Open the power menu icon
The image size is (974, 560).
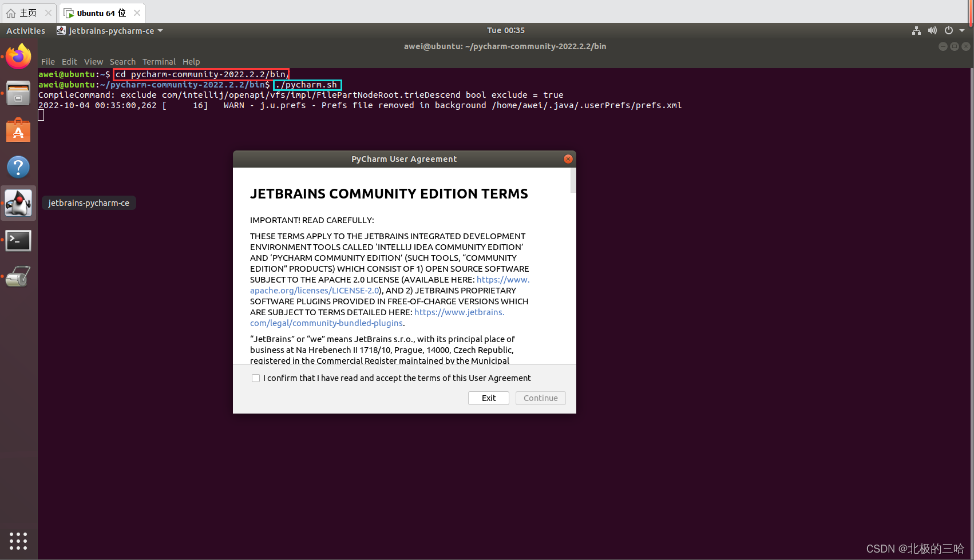tap(949, 30)
